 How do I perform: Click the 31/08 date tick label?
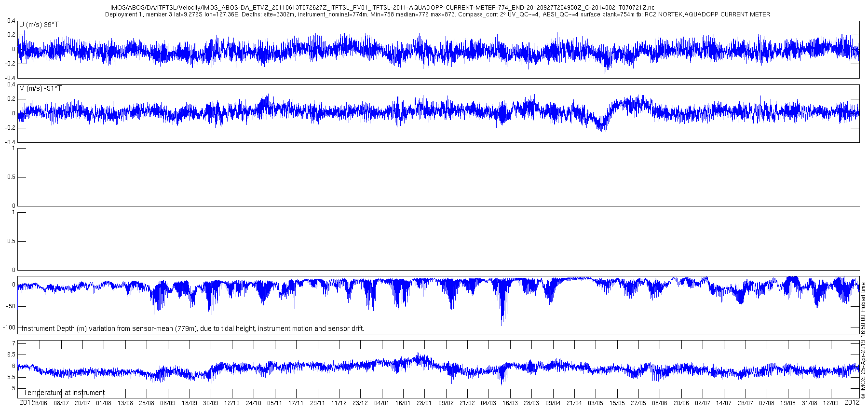[x=809, y=403]
